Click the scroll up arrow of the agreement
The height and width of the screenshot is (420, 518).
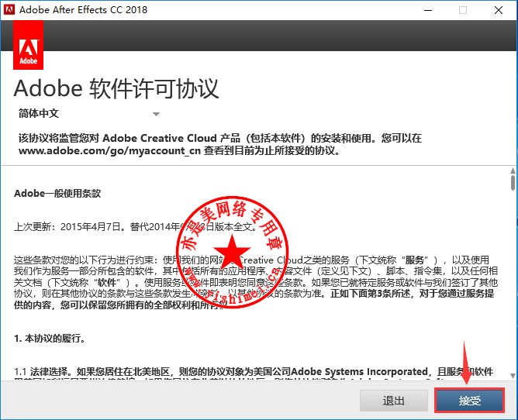click(x=513, y=170)
